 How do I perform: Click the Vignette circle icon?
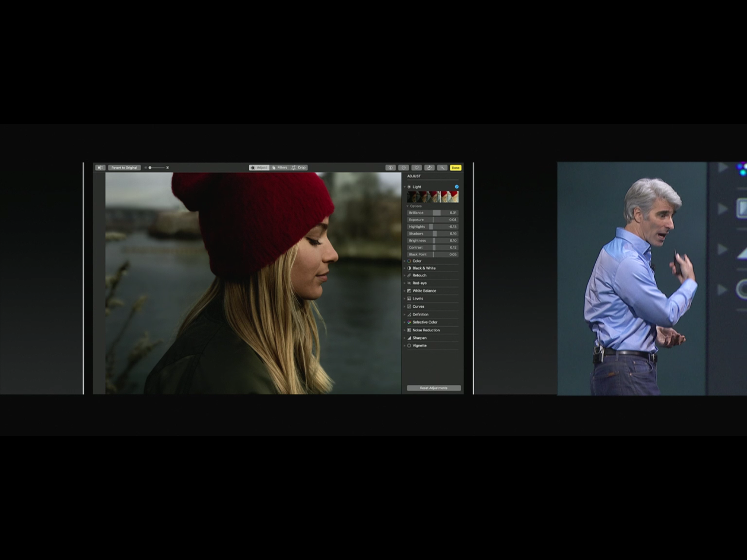pos(409,346)
